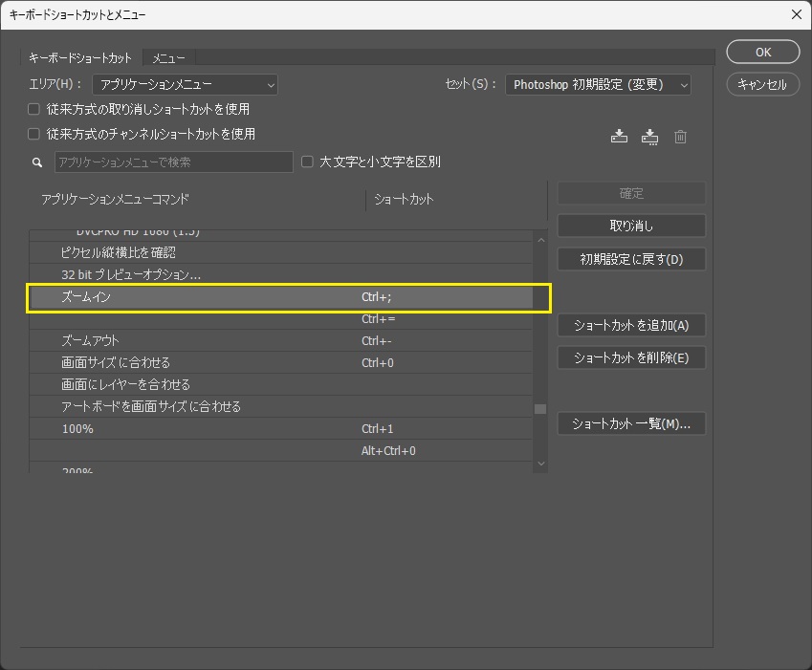Toggle 従来方式のチャンネルショートカットを使用 checkbox
This screenshot has width=812, height=670.
coord(34,135)
